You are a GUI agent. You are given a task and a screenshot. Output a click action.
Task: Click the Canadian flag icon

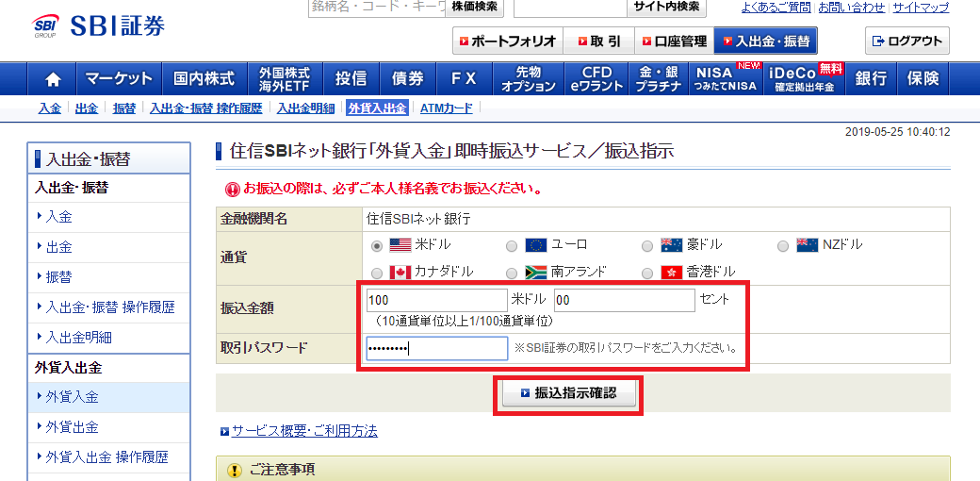pyautogui.click(x=400, y=273)
